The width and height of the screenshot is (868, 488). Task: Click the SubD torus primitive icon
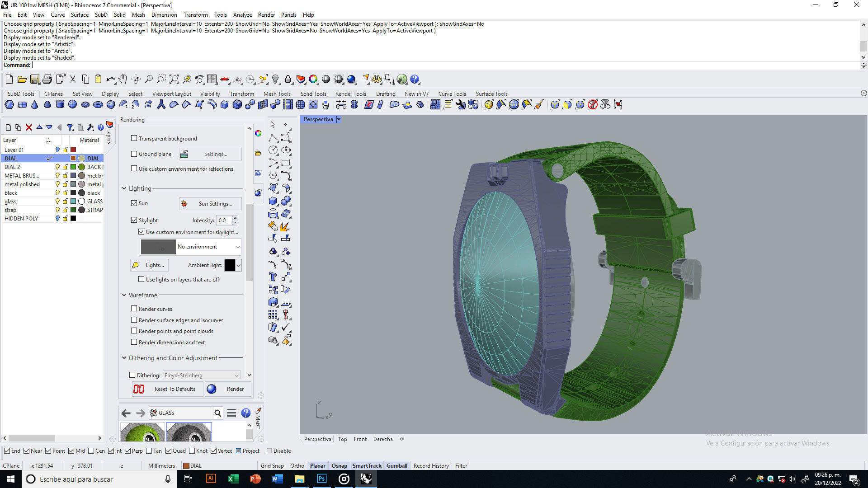(x=98, y=105)
